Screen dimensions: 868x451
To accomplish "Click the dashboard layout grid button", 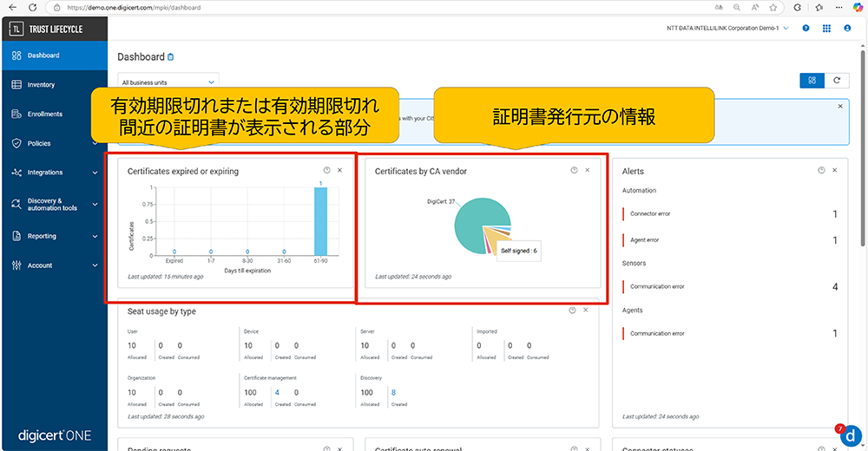I will tap(812, 81).
